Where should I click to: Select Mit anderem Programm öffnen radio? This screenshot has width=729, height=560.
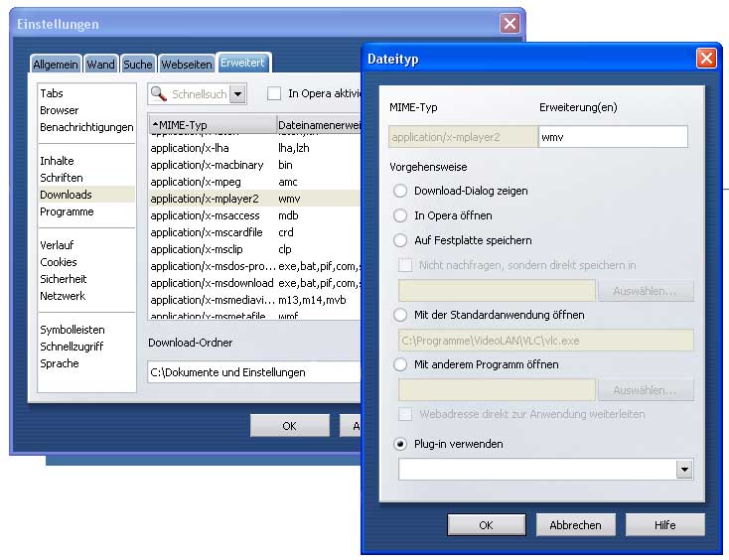click(400, 364)
